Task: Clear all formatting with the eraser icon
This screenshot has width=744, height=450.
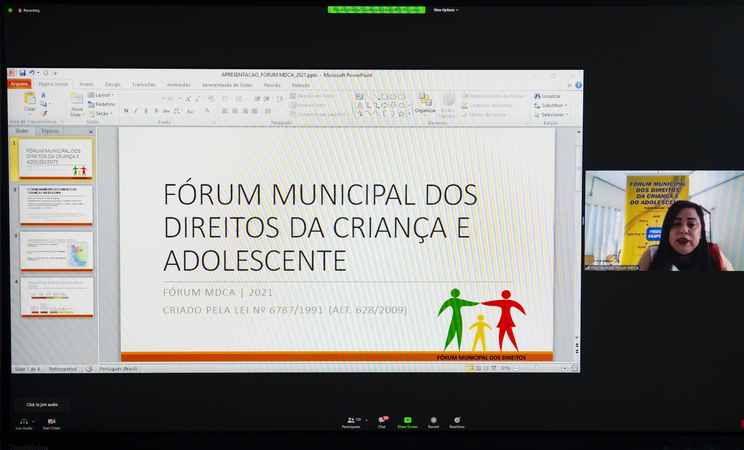Action: 211,99
